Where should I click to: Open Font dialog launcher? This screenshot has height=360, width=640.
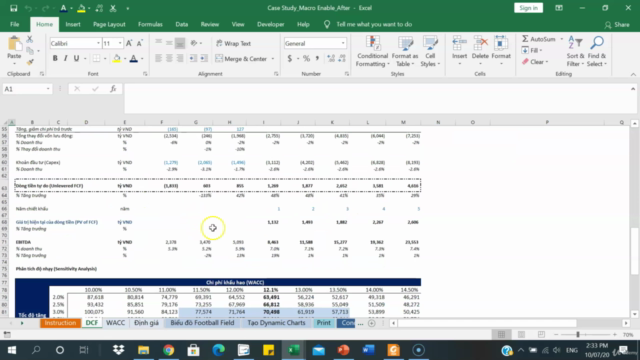145,74
